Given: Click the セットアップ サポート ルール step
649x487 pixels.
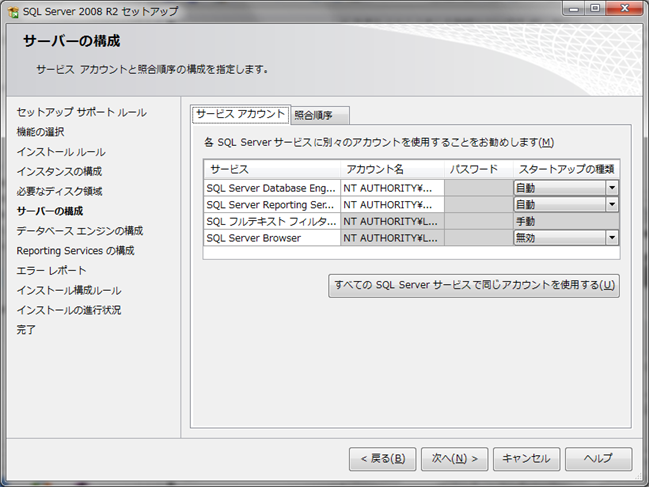Looking at the screenshot, I should (x=82, y=113).
